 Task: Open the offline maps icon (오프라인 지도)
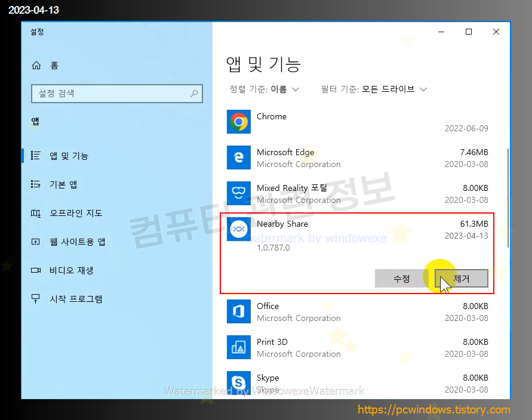36,213
